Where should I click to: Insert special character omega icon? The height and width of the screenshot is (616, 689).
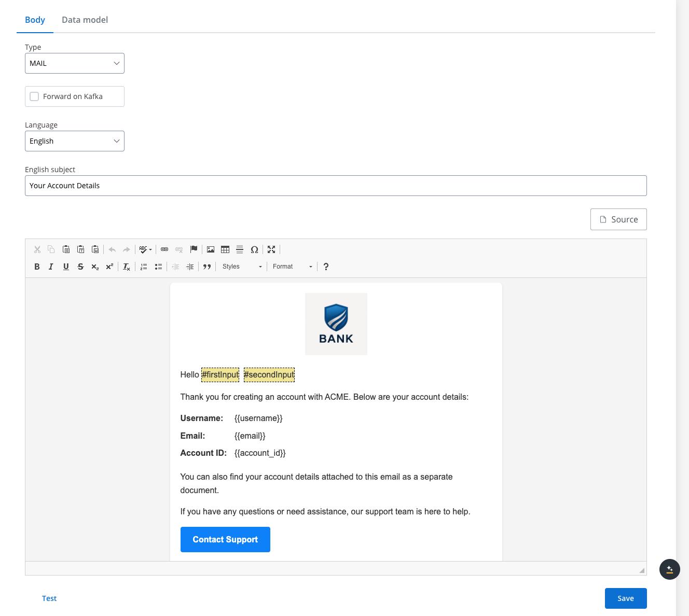(254, 249)
